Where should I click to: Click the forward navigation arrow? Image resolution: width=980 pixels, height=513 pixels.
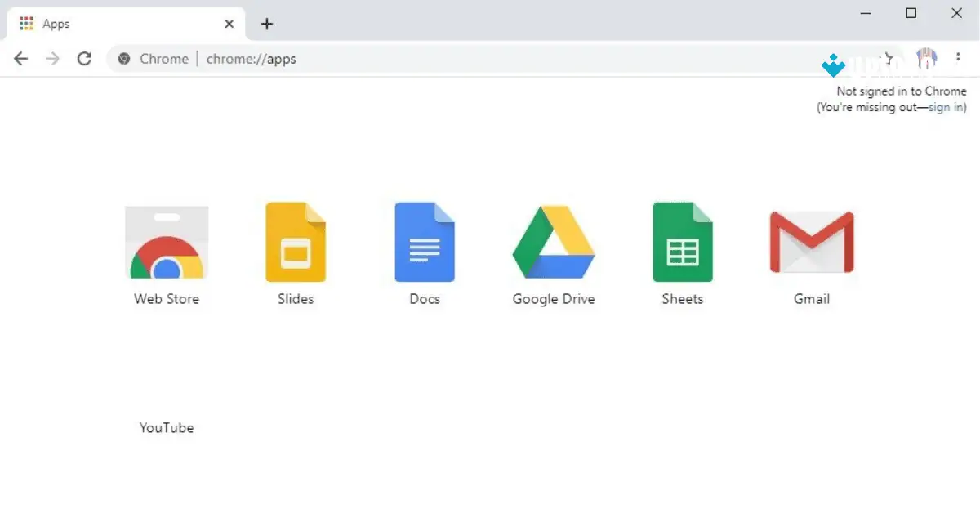click(52, 58)
